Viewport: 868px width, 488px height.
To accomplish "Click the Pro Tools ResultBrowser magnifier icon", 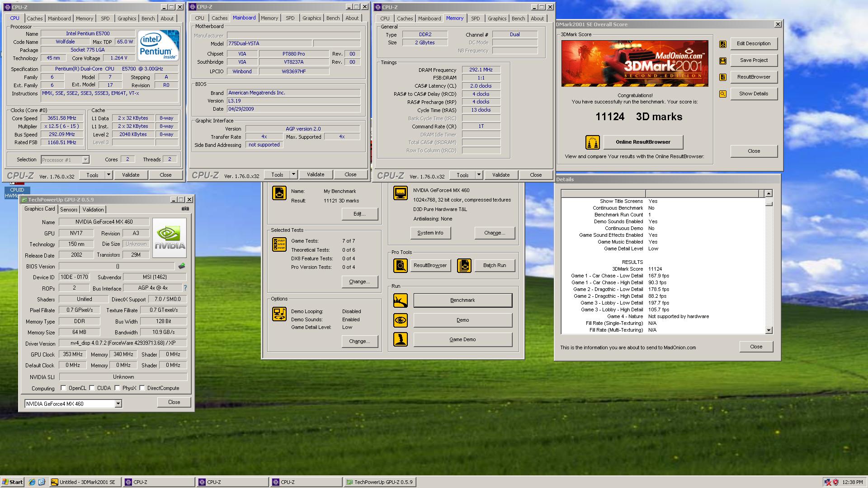I will pos(401,266).
